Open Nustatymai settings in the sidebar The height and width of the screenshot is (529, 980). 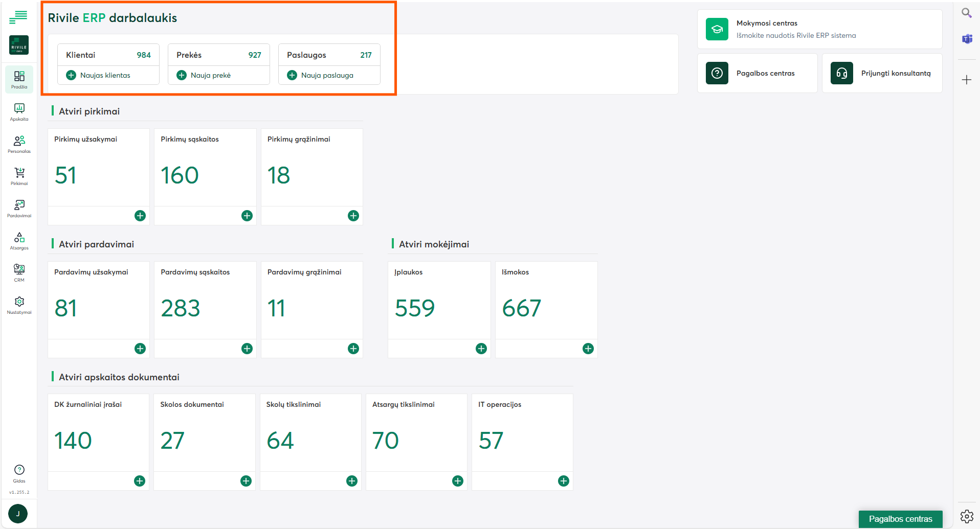19,305
